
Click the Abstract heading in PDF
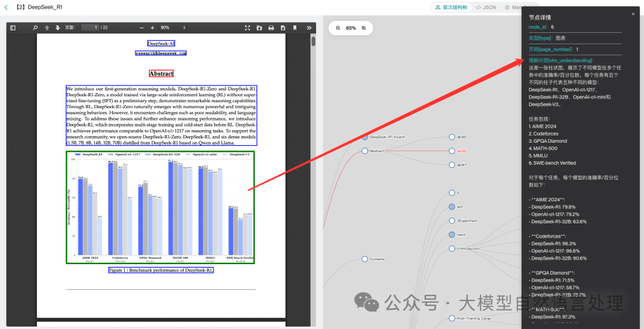[162, 73]
